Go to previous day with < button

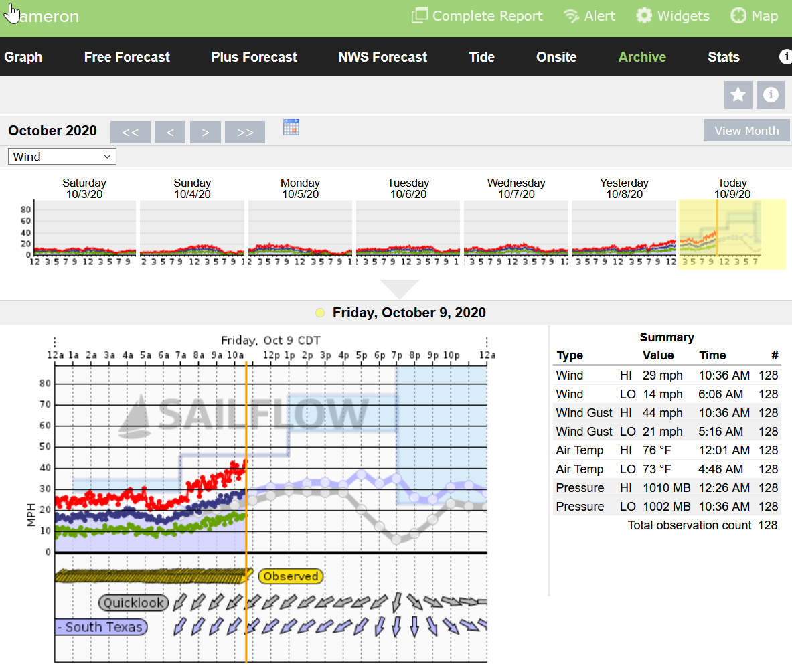click(x=170, y=133)
